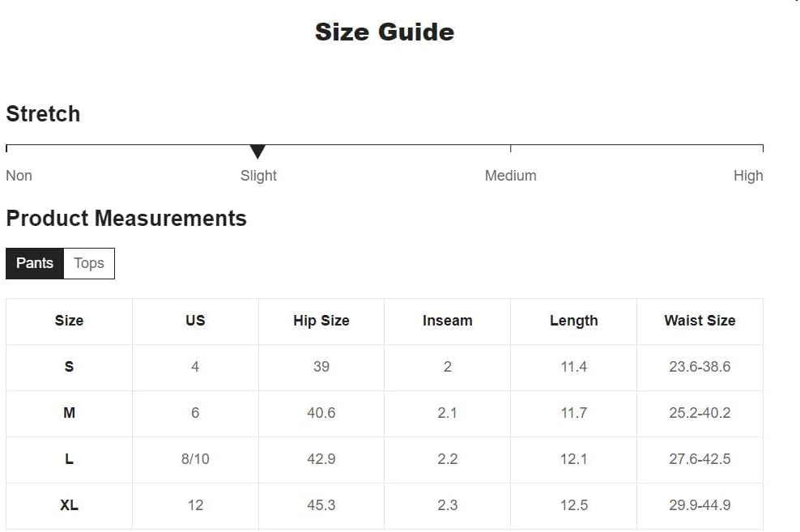
Task: Click the Inseam column header
Action: point(448,321)
